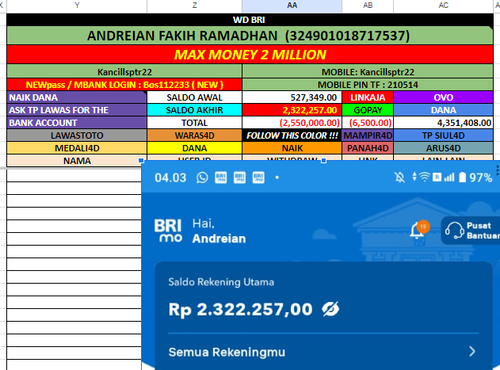Click the WhatsApp notification icon in status bar

pos(202,178)
